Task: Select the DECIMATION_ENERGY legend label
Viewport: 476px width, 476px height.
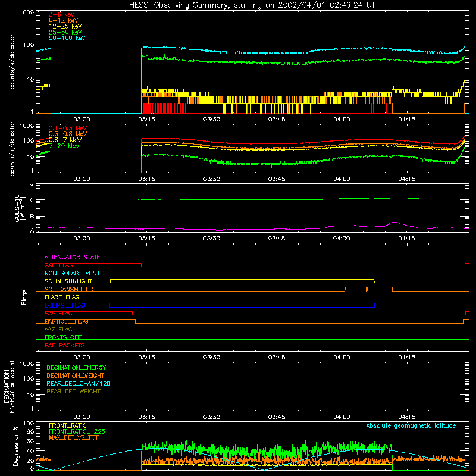Action: click(x=76, y=368)
